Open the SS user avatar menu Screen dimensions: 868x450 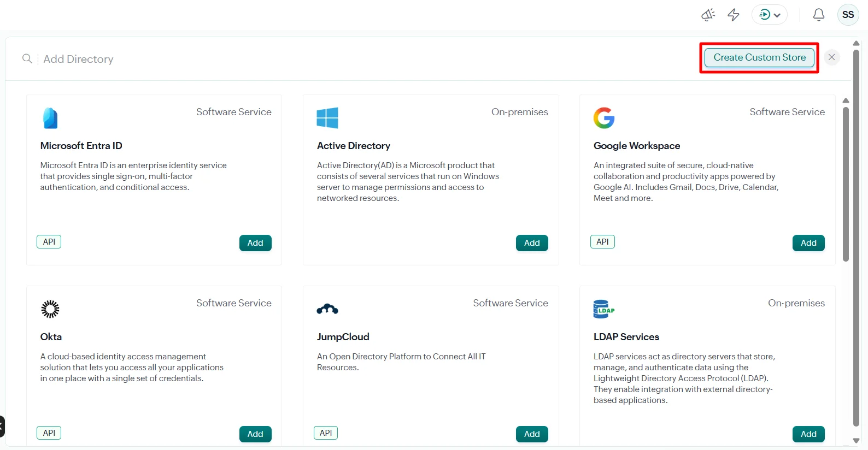click(848, 15)
